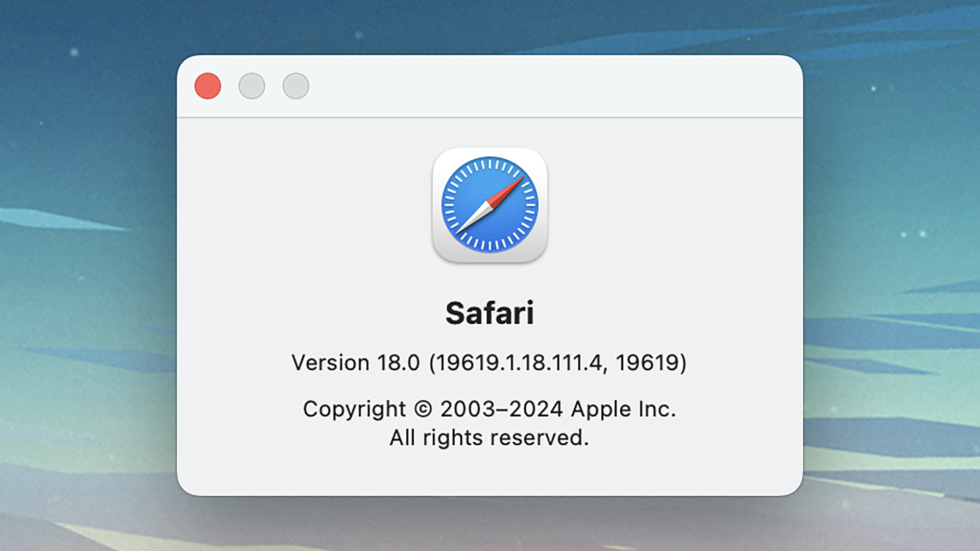The image size is (980, 551).
Task: Click the Version 18.0 build number line
Action: [489, 363]
